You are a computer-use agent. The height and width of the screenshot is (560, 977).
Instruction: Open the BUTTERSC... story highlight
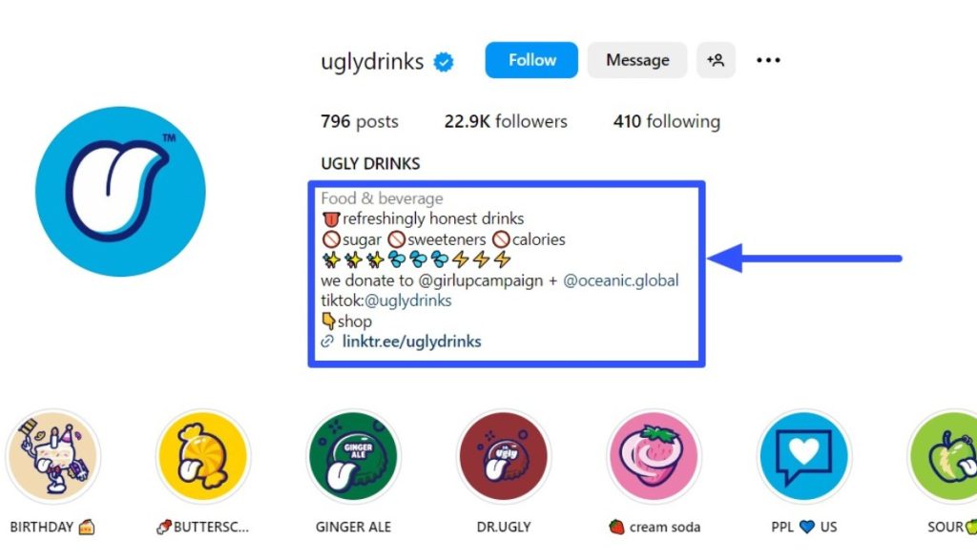pos(203,457)
